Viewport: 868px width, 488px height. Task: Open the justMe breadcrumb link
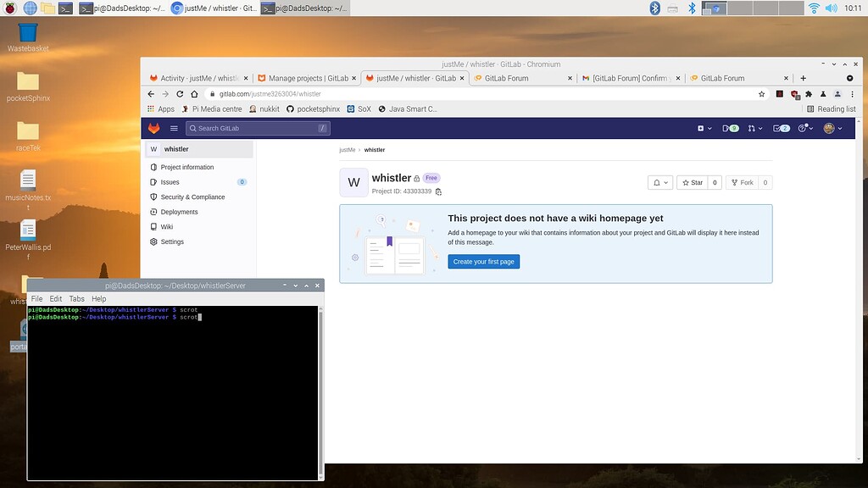(346, 149)
